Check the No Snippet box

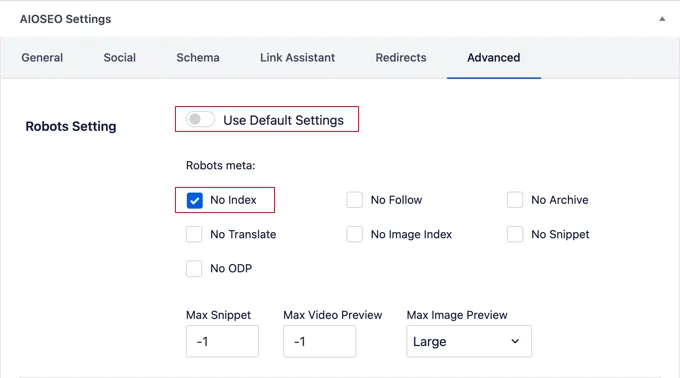(515, 234)
